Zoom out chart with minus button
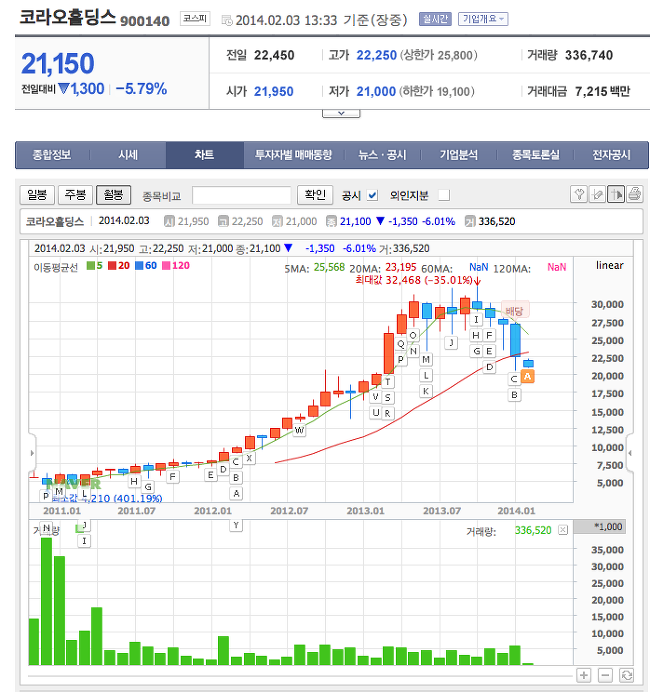Screen dimensions: 650x692 (605, 675)
